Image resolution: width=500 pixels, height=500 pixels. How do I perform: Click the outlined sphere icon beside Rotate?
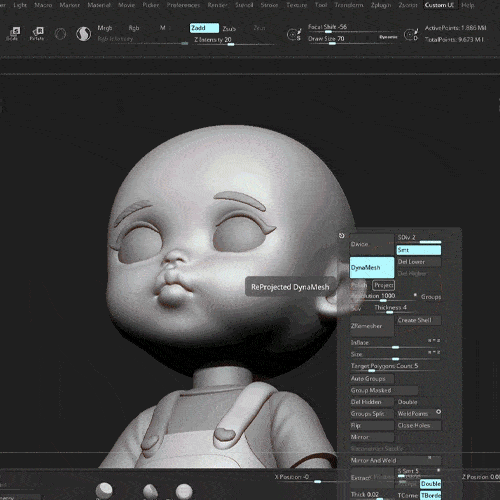[60, 34]
